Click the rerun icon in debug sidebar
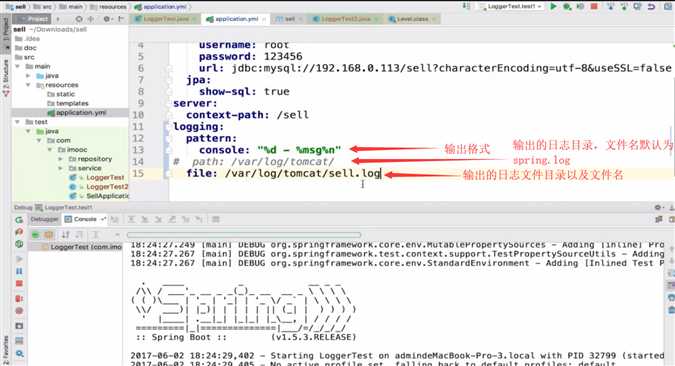675x366 pixels. [x=19, y=220]
